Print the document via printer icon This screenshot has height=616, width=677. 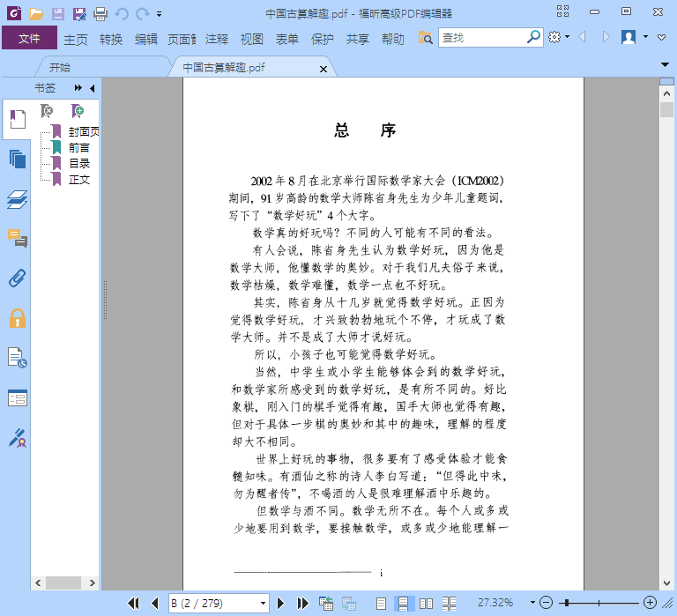(x=100, y=14)
